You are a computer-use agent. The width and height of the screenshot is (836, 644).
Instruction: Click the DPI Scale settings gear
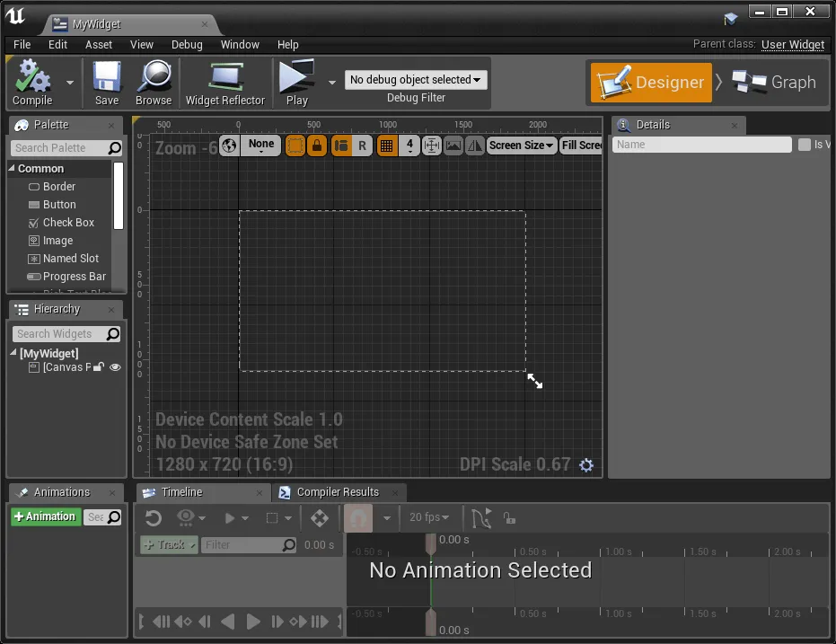(586, 465)
